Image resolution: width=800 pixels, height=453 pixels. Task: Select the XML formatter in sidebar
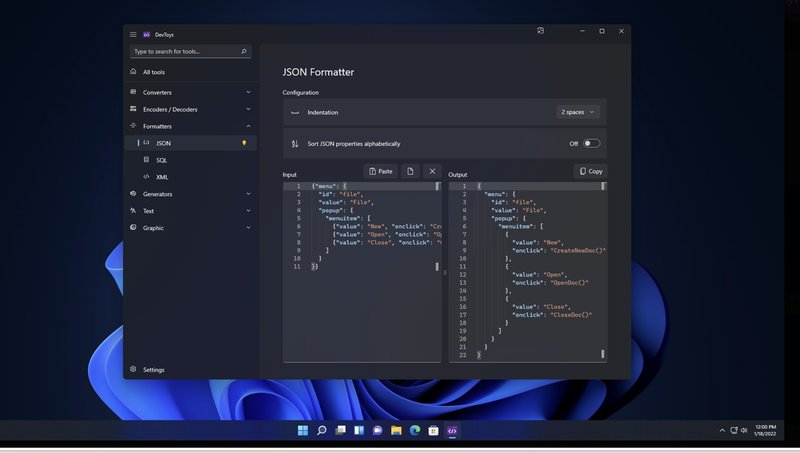pyautogui.click(x=161, y=177)
